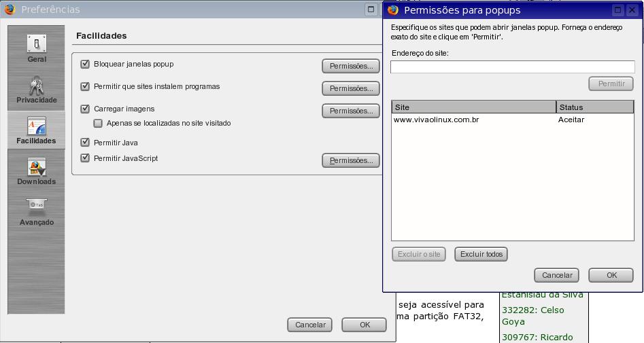Sort list by Status column header

click(595, 107)
